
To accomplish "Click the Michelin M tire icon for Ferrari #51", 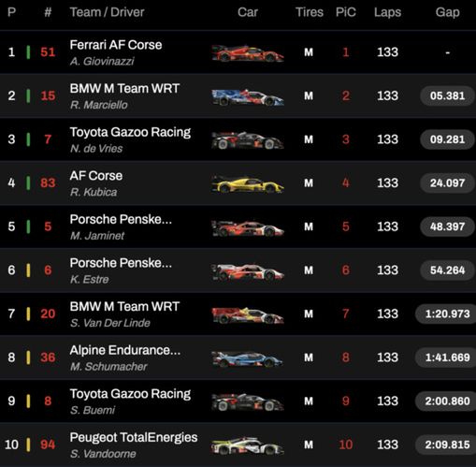I will [309, 52].
